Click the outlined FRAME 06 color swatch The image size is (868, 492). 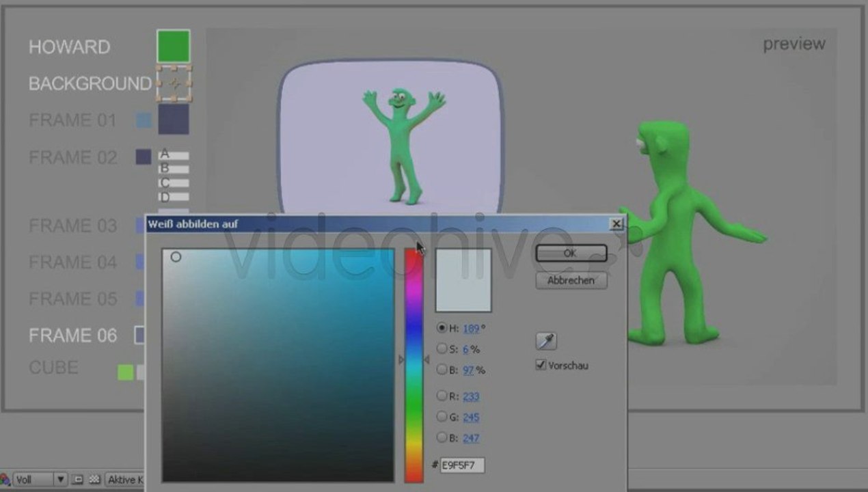pyautogui.click(x=140, y=335)
